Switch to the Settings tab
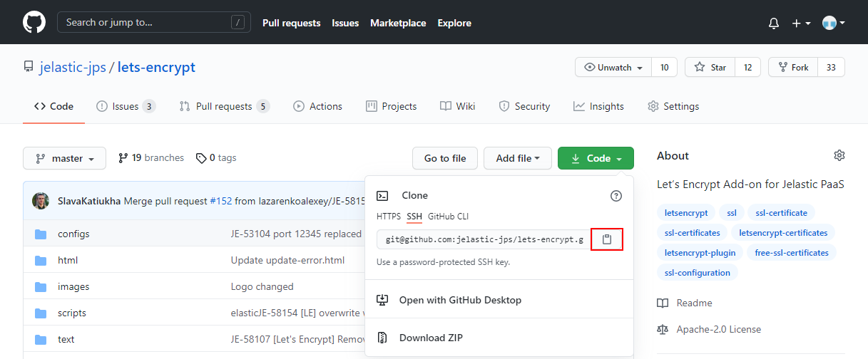 pyautogui.click(x=673, y=106)
